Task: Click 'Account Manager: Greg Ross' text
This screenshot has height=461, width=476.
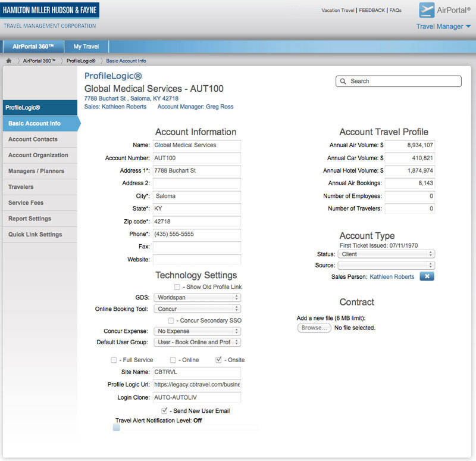Action: click(195, 107)
